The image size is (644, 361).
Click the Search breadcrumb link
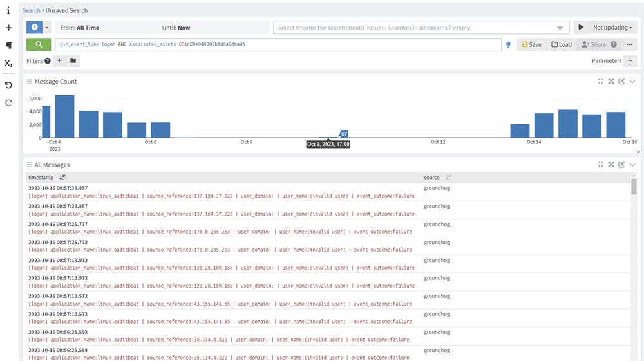coord(31,11)
